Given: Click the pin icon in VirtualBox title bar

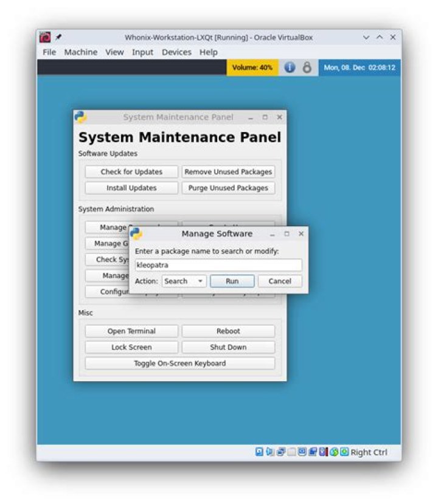Looking at the screenshot, I should tap(58, 37).
